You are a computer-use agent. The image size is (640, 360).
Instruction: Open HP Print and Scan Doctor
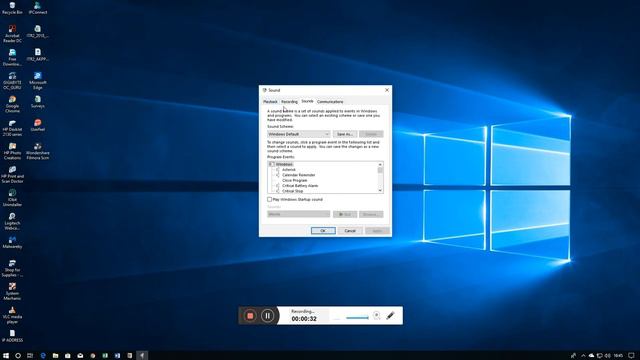(12, 174)
